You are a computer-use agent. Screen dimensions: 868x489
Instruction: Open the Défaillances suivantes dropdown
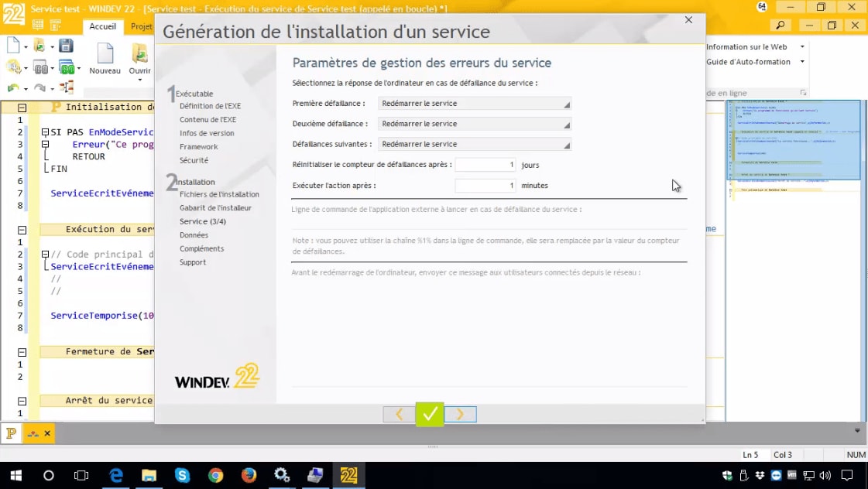point(475,145)
